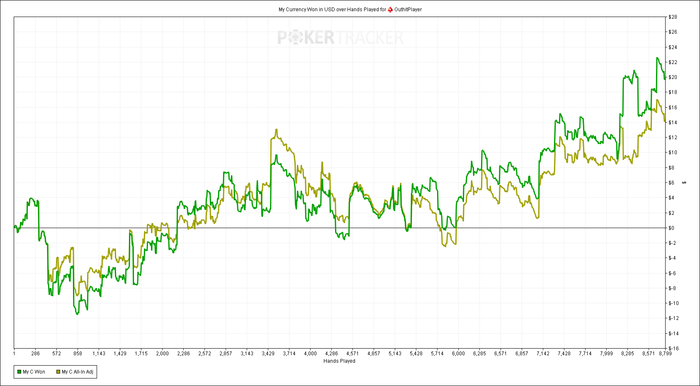
Task: Click the "858" x-axis tick label
Action: [78, 353]
